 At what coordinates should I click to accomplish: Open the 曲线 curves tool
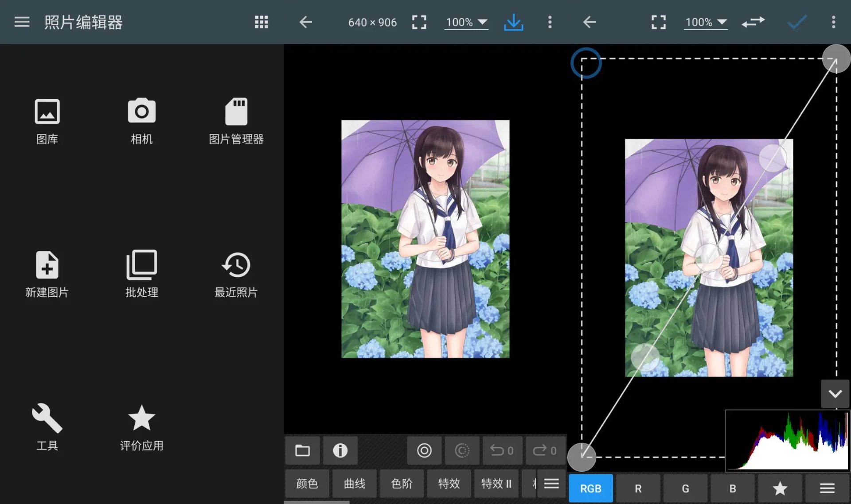click(x=355, y=484)
